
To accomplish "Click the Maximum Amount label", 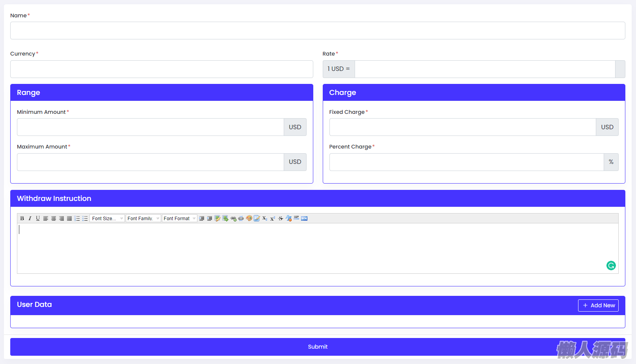I will point(42,147).
